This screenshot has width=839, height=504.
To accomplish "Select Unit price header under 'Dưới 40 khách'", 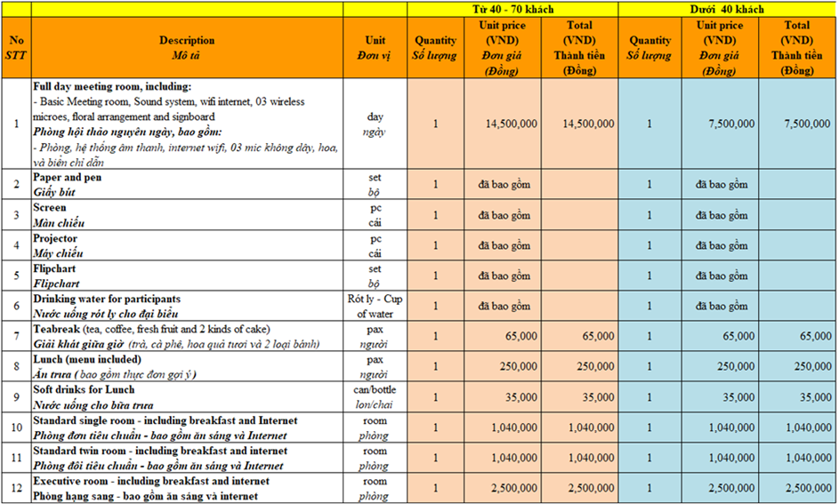I will tap(720, 48).
